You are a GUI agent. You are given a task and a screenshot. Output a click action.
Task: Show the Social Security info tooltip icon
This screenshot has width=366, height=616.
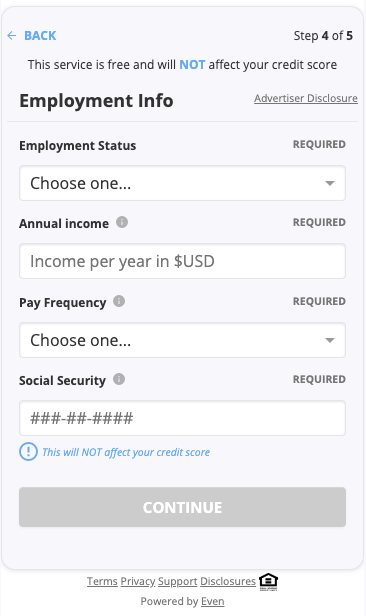point(119,380)
